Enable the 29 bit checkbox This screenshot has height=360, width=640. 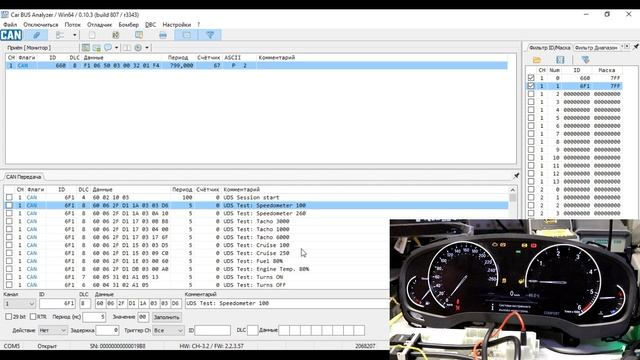pos(8,317)
